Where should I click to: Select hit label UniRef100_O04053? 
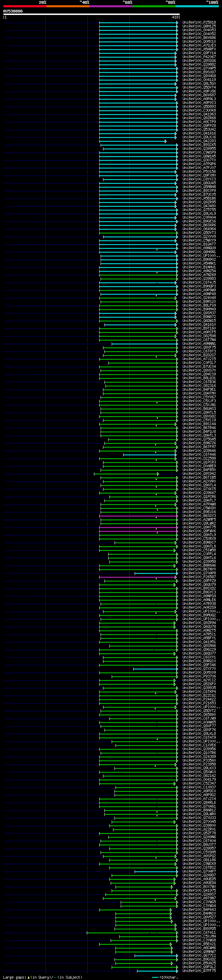199,30
